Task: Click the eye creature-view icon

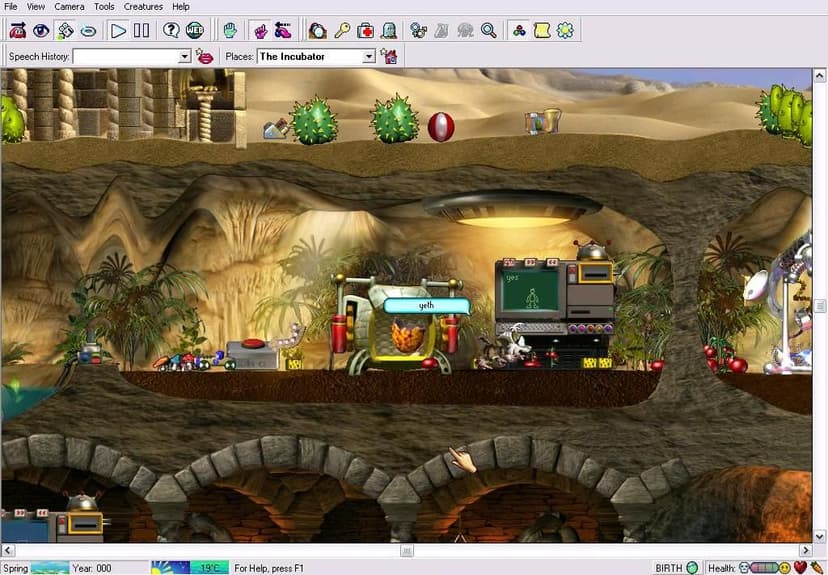Action: [x=41, y=31]
